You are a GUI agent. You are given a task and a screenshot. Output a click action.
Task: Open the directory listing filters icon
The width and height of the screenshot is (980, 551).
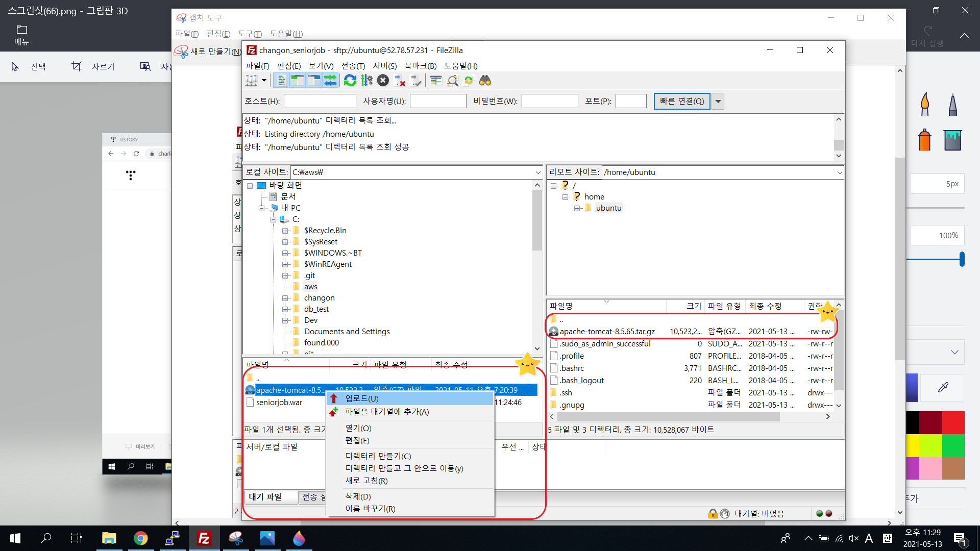click(x=436, y=81)
